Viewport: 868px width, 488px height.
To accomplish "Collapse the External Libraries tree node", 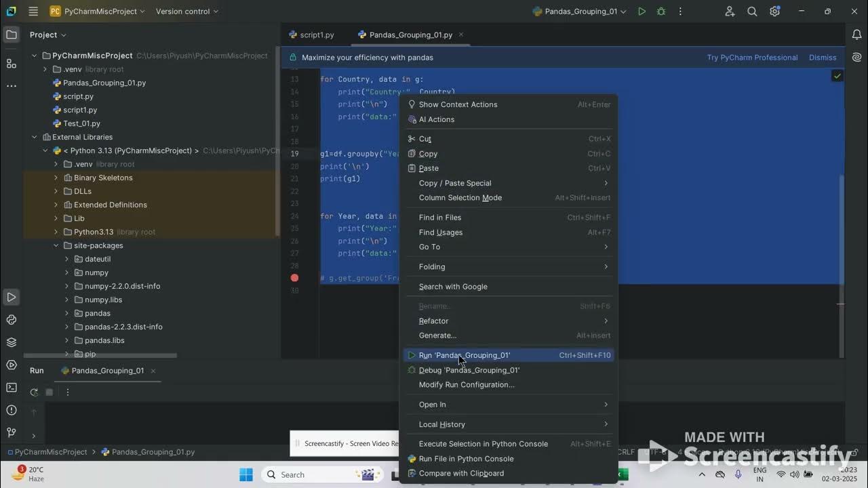I will point(34,137).
